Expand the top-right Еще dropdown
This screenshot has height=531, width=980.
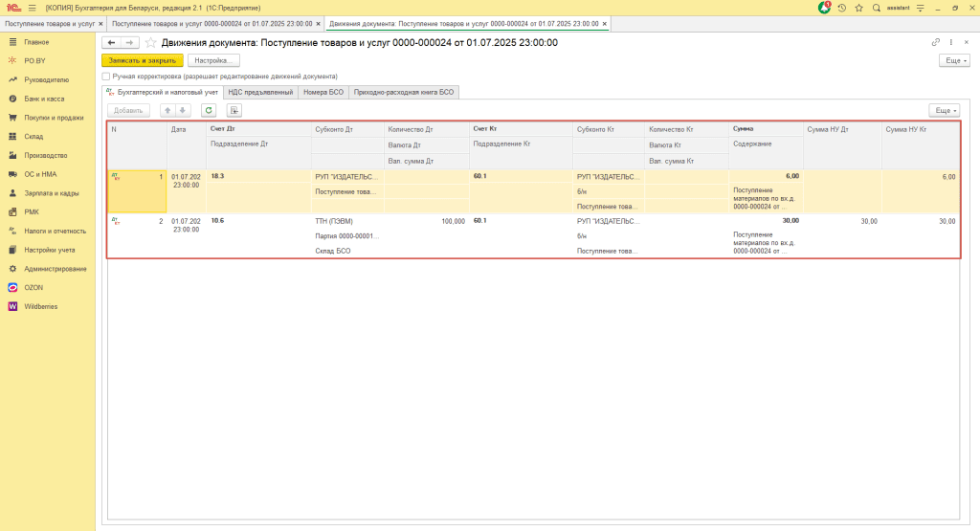click(x=954, y=60)
